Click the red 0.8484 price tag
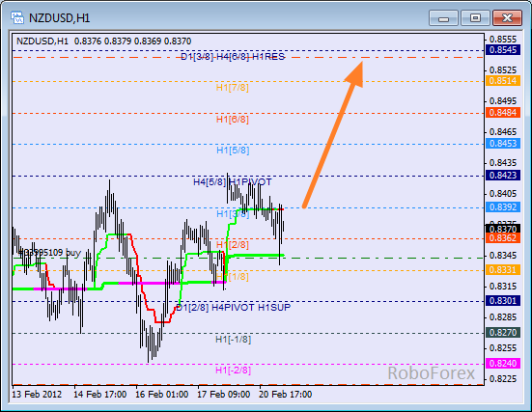The image size is (532, 412). click(x=503, y=112)
